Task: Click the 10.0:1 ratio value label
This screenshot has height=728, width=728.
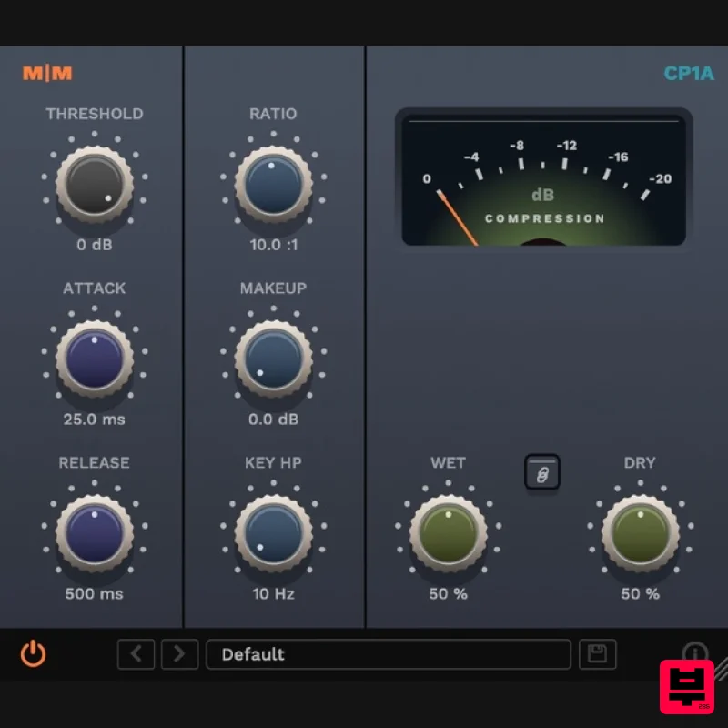Action: 273,244
